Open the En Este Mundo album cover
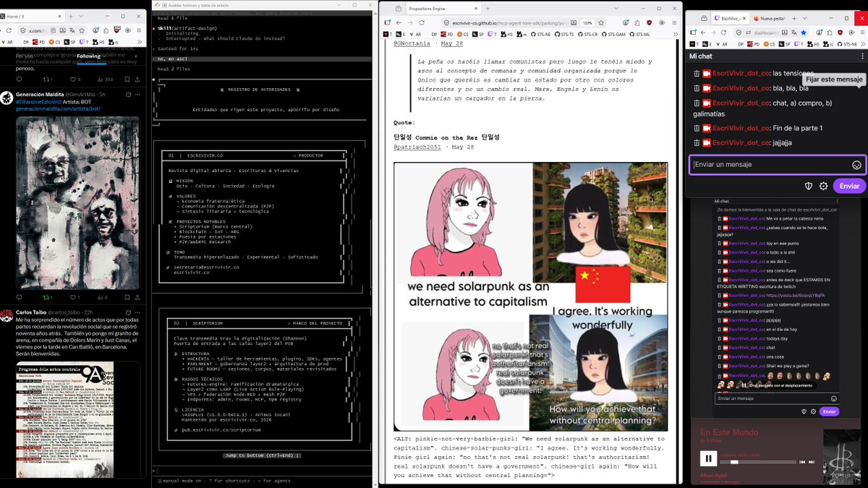Screen dimensions: 868x488 pyautogui.click(x=842, y=457)
